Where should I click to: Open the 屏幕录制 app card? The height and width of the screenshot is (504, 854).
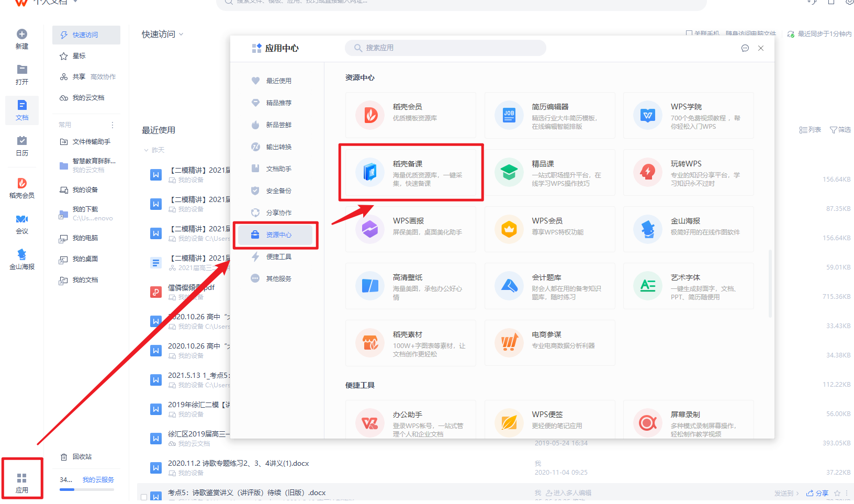[x=688, y=419]
